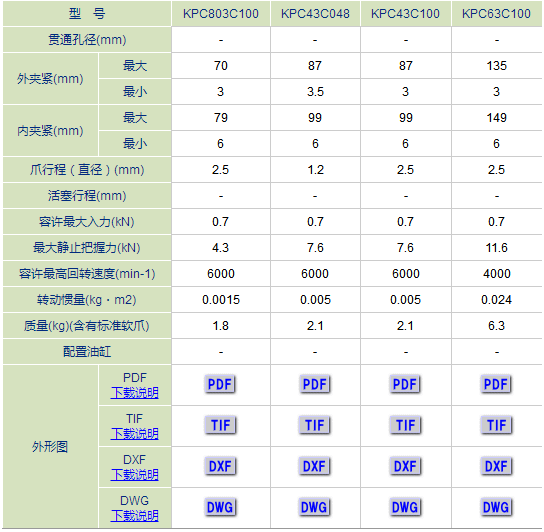Click the DWG icon for KPC63C100
Image resolution: width=544 pixels, height=532 pixels.
pos(496,507)
